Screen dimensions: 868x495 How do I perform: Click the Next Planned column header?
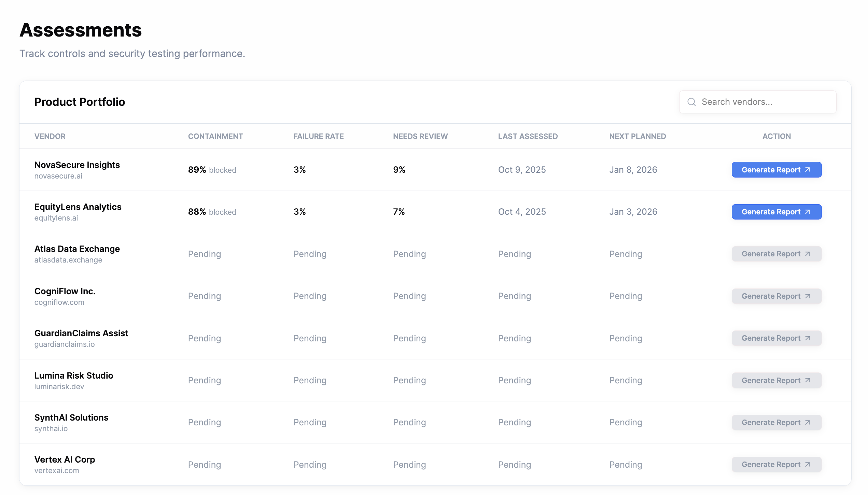(x=637, y=136)
